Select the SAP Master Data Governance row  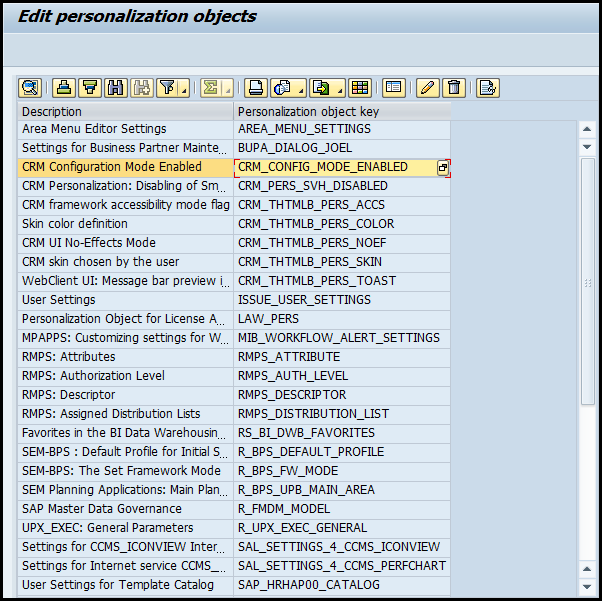click(126, 509)
